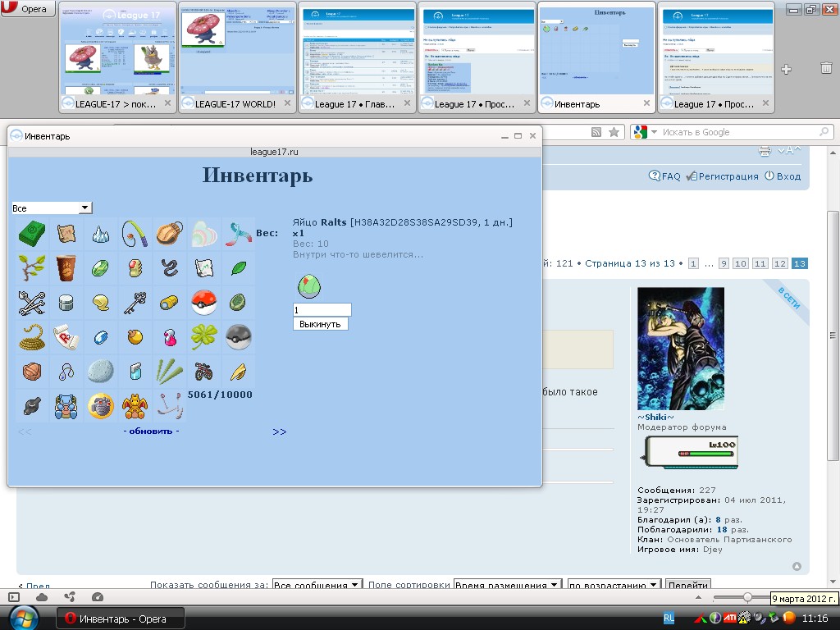This screenshot has width=840, height=630.
Task: Toggle the Opera panels button in status bar
Action: click(x=15, y=597)
